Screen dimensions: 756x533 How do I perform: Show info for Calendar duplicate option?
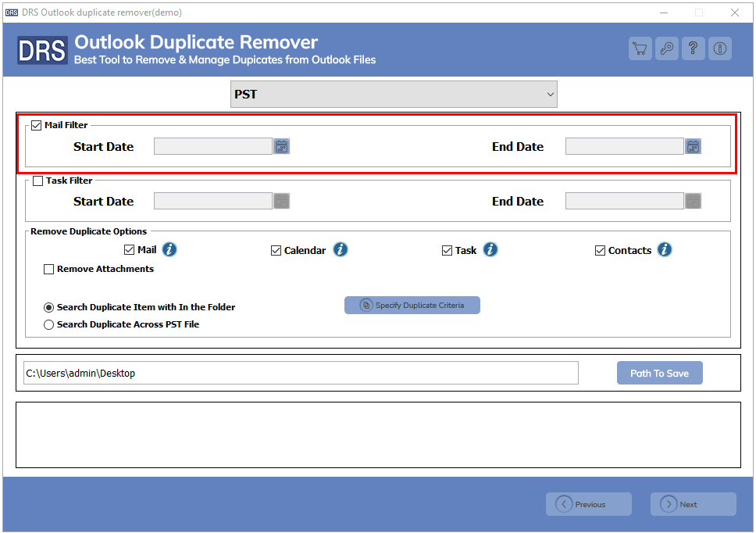coord(341,249)
